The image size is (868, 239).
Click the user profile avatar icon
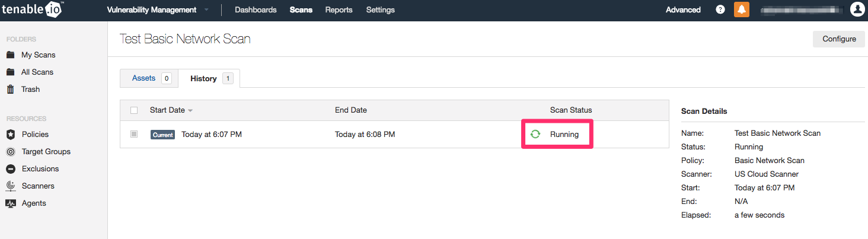[857, 9]
